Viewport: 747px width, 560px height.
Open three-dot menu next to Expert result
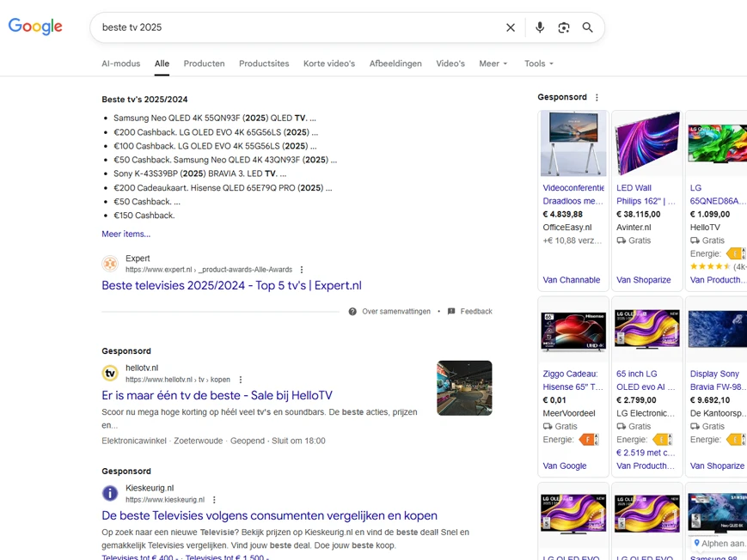[x=302, y=270]
